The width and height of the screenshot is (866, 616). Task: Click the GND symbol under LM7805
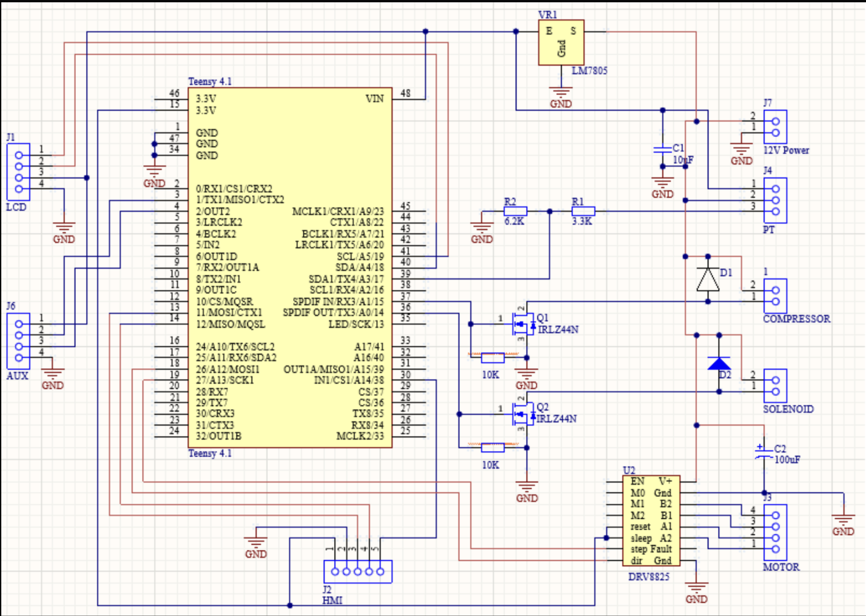pyautogui.click(x=561, y=98)
